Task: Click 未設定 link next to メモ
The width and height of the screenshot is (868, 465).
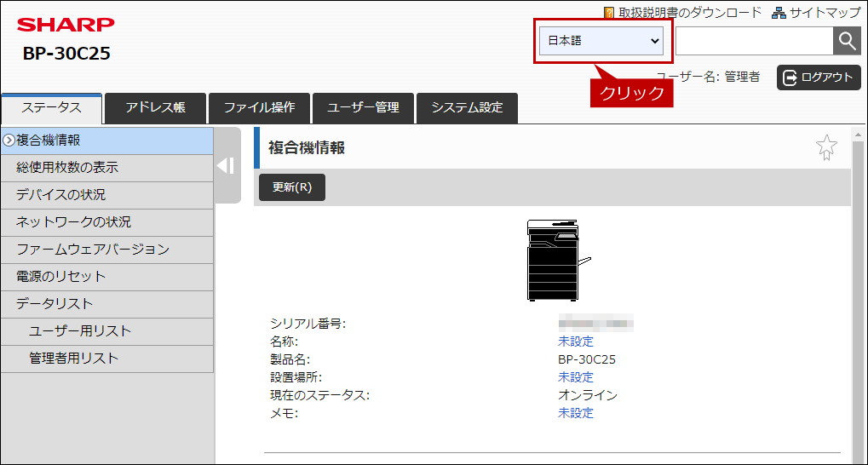Action: tap(576, 413)
